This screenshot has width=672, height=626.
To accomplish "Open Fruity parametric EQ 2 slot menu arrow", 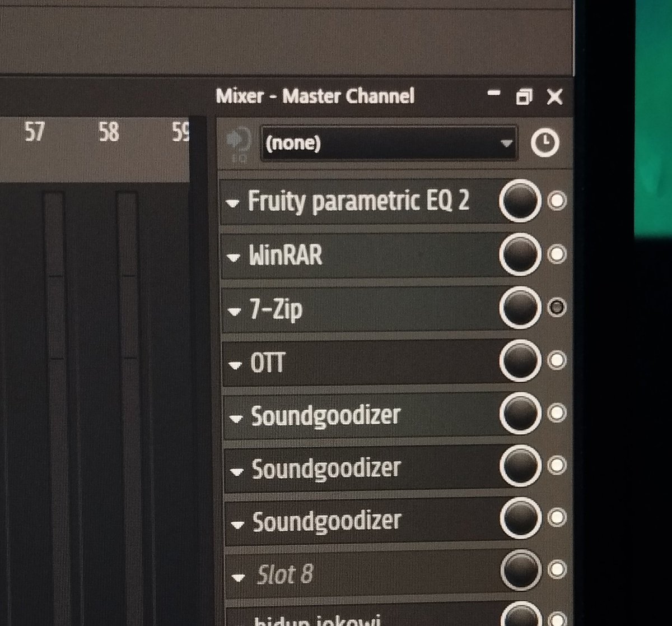I will (232, 204).
